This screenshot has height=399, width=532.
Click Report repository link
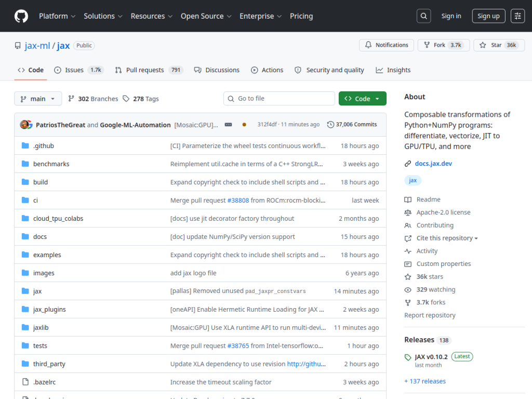(x=430, y=315)
